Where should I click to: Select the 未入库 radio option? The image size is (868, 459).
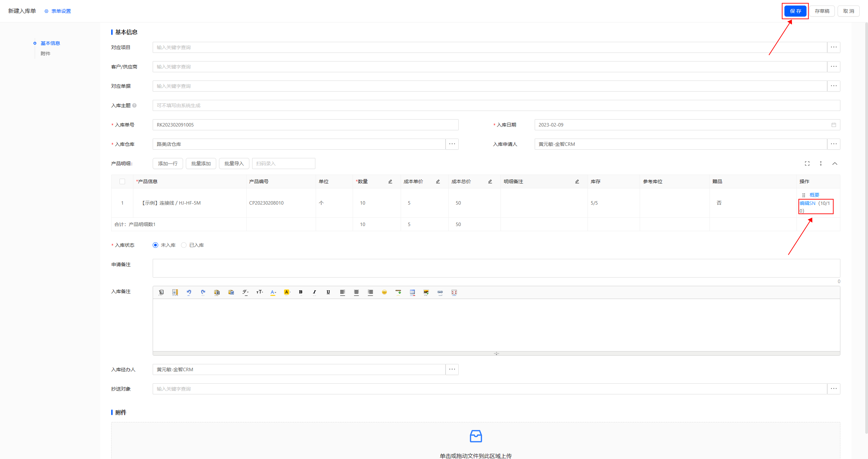click(155, 245)
